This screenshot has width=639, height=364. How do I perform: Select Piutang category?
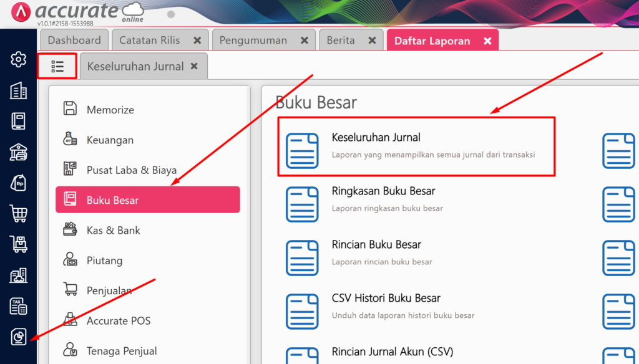[x=148, y=260]
